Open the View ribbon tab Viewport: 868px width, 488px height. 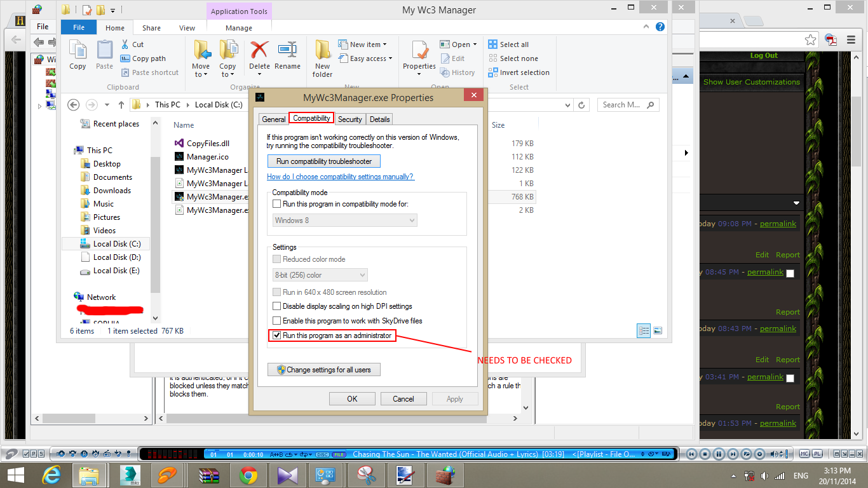pos(187,28)
